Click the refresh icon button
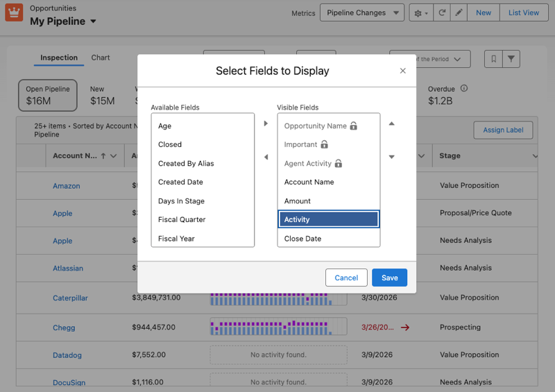Viewport: 555px width, 392px height. point(442,12)
